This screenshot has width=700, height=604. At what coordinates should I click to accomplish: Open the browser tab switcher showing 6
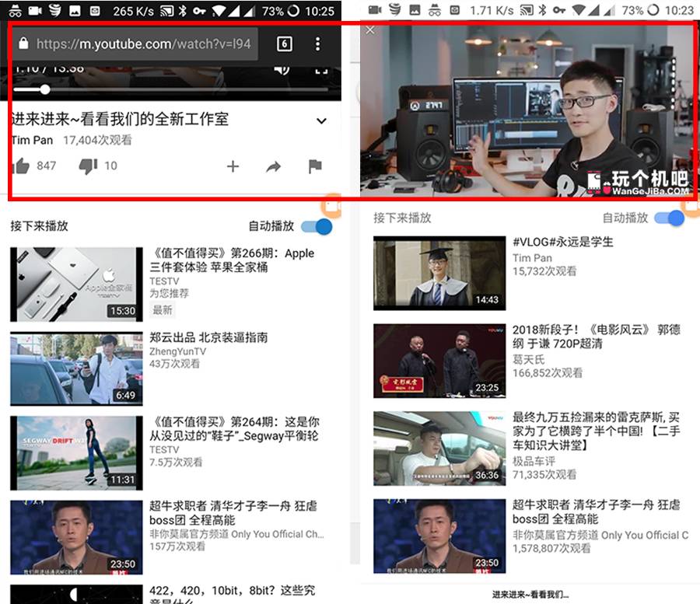[284, 44]
